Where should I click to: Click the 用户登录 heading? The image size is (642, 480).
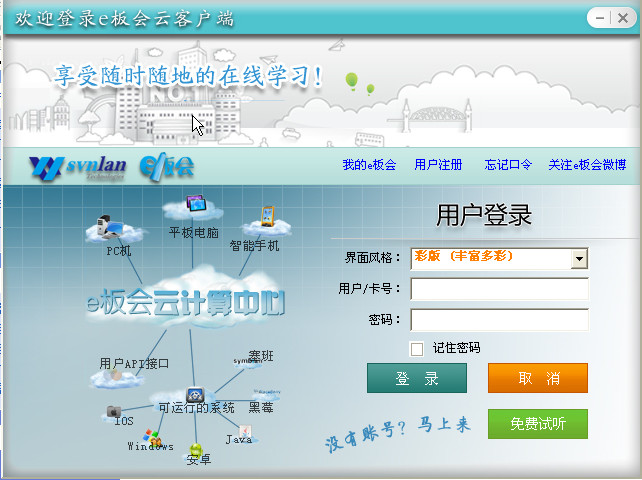tap(484, 215)
